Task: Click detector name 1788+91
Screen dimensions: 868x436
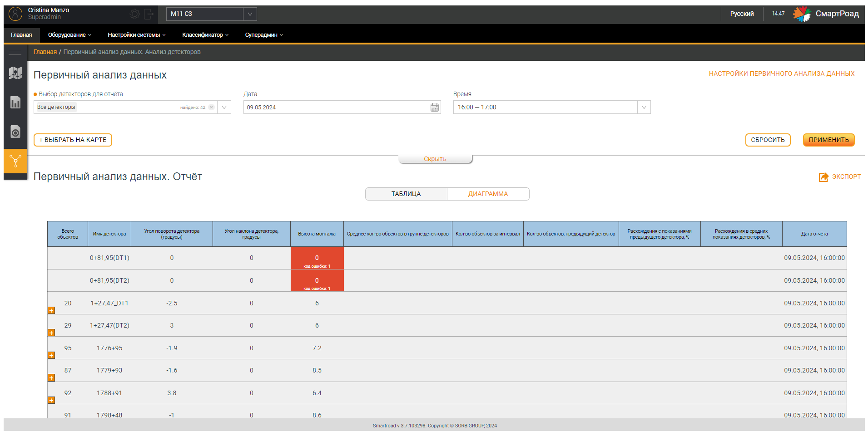Action: tap(109, 393)
